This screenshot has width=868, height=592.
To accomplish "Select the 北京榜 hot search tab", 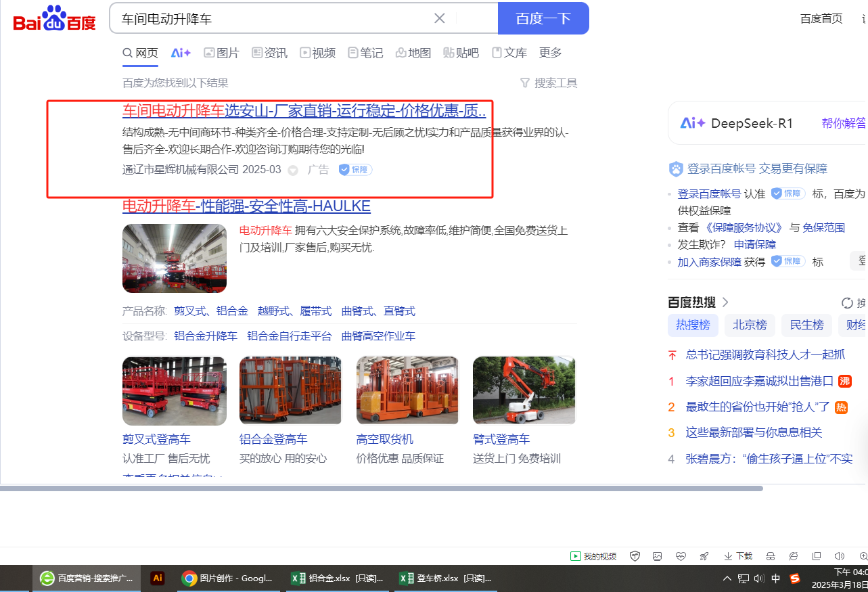I will 750,325.
